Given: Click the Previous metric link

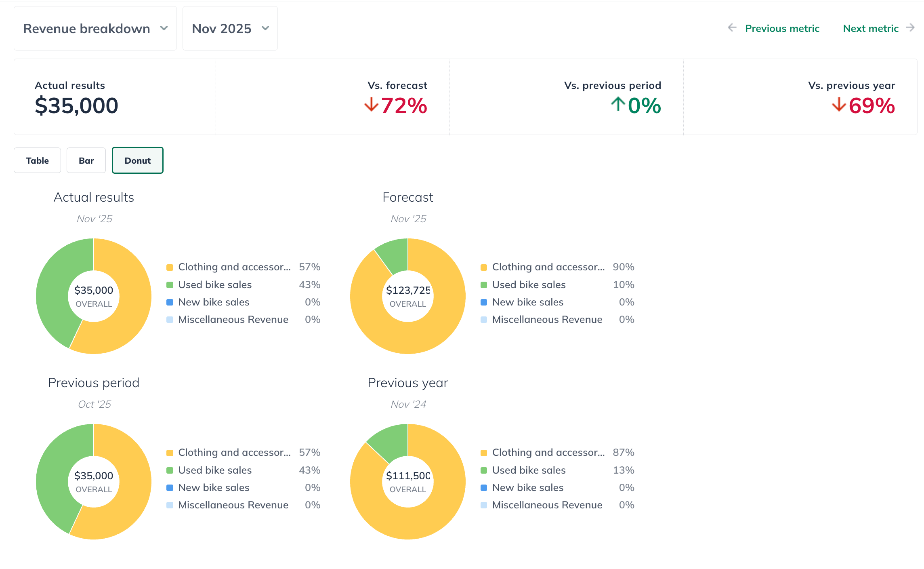Looking at the screenshot, I should click(x=782, y=28).
